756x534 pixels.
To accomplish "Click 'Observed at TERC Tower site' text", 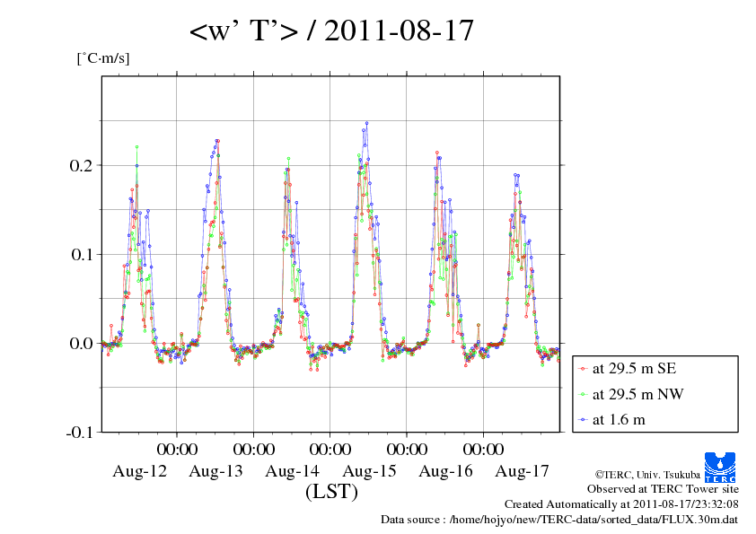I will tap(663, 489).
